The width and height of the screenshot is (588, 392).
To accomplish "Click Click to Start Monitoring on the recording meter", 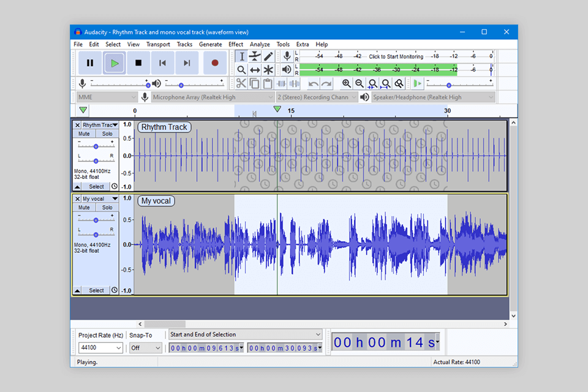I will [x=396, y=56].
